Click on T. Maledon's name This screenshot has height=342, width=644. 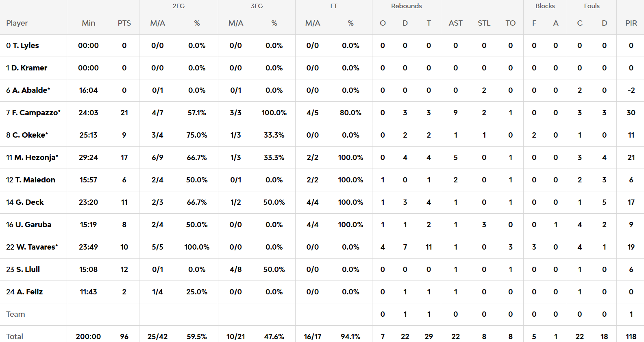click(x=35, y=180)
